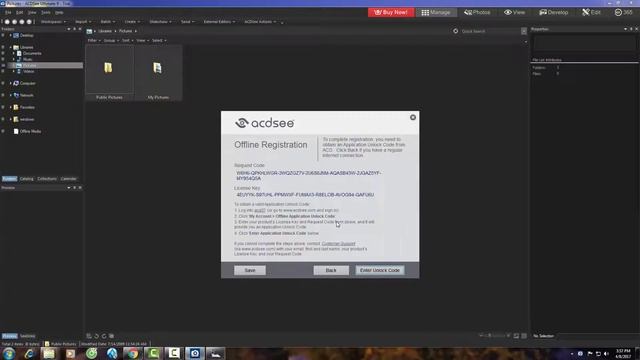The height and width of the screenshot is (360, 640).
Task: Select Libraries in the Folders tree
Action: pyautogui.click(x=27, y=47)
